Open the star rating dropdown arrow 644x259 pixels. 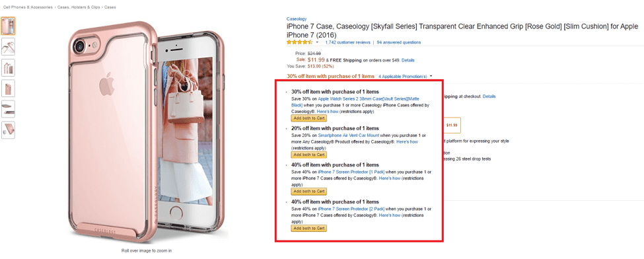coord(317,42)
